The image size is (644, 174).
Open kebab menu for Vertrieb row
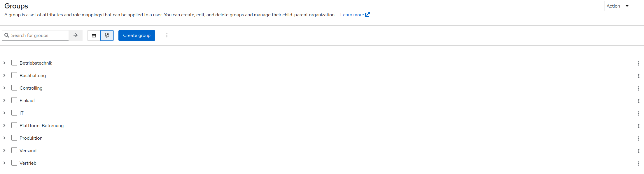(638, 164)
